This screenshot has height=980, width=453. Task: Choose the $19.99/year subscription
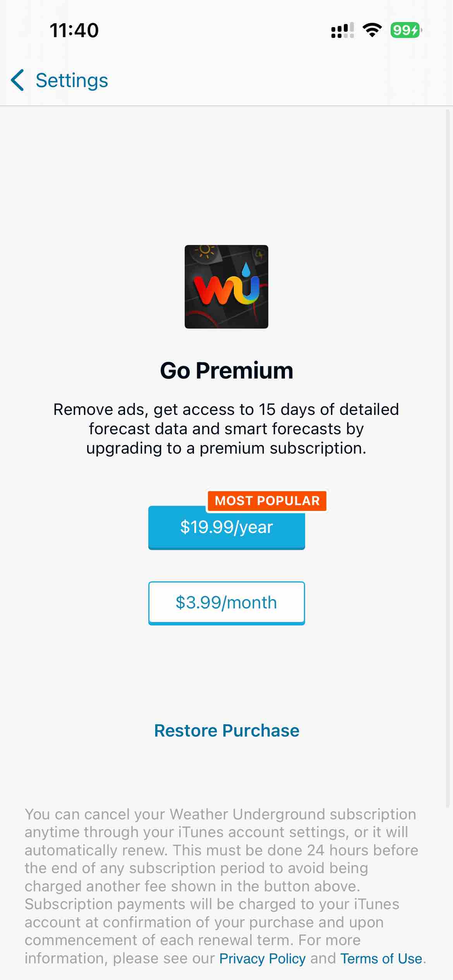(x=226, y=528)
